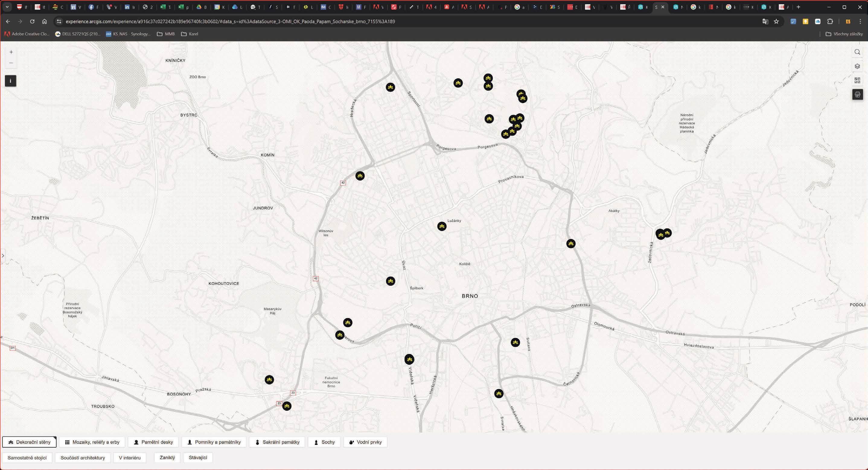Expand the collapsed left side panel

pyautogui.click(x=3, y=256)
